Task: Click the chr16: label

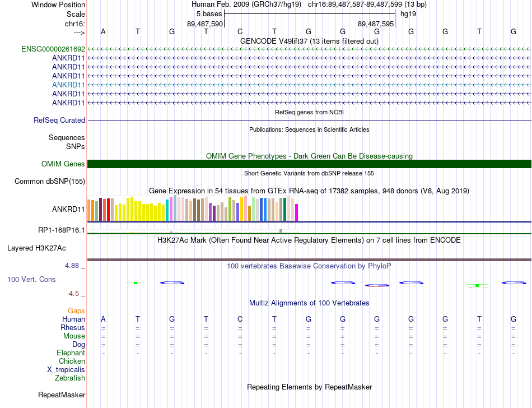Action: [x=75, y=24]
